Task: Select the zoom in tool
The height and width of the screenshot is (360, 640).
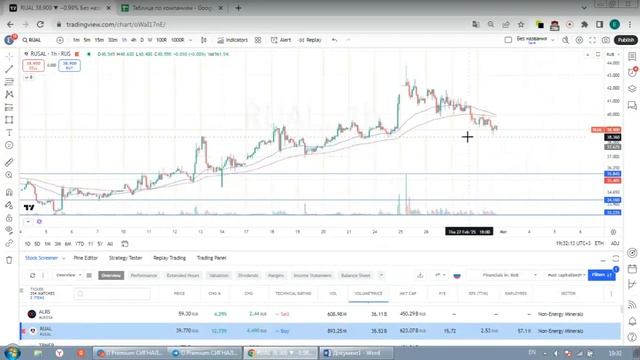Action: pyautogui.click(x=9, y=175)
